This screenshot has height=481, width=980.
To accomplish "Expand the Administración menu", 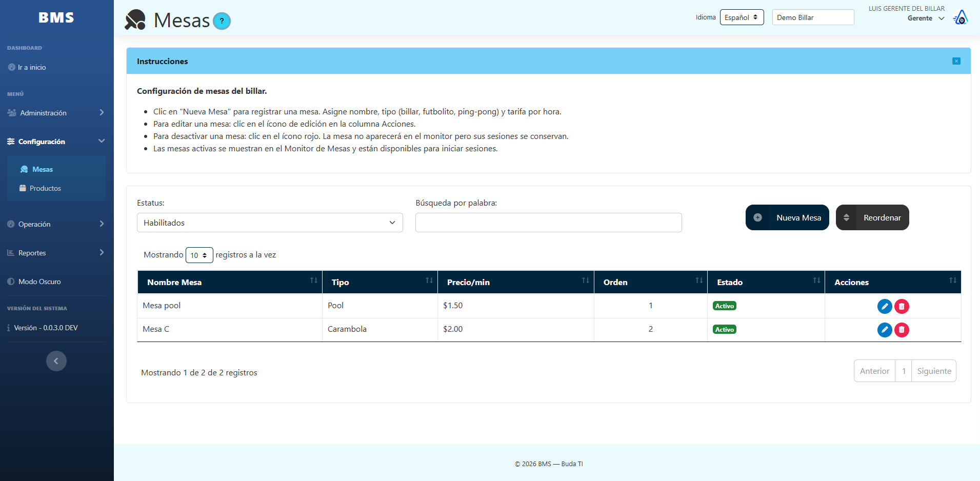I will click(x=56, y=113).
